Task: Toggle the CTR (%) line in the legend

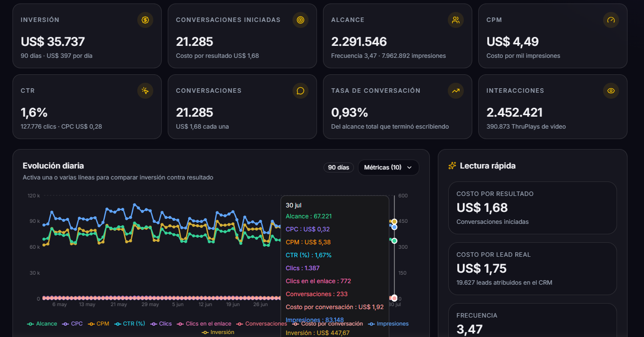Action: tap(129, 324)
